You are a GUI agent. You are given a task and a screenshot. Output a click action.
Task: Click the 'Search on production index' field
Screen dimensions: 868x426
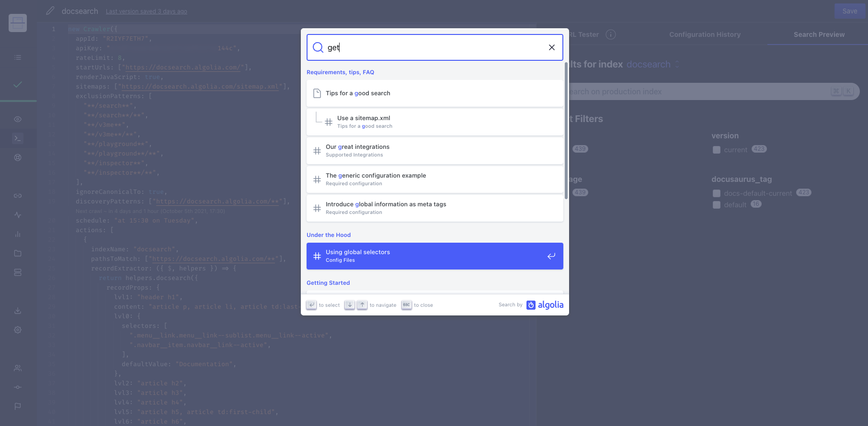coord(714,91)
